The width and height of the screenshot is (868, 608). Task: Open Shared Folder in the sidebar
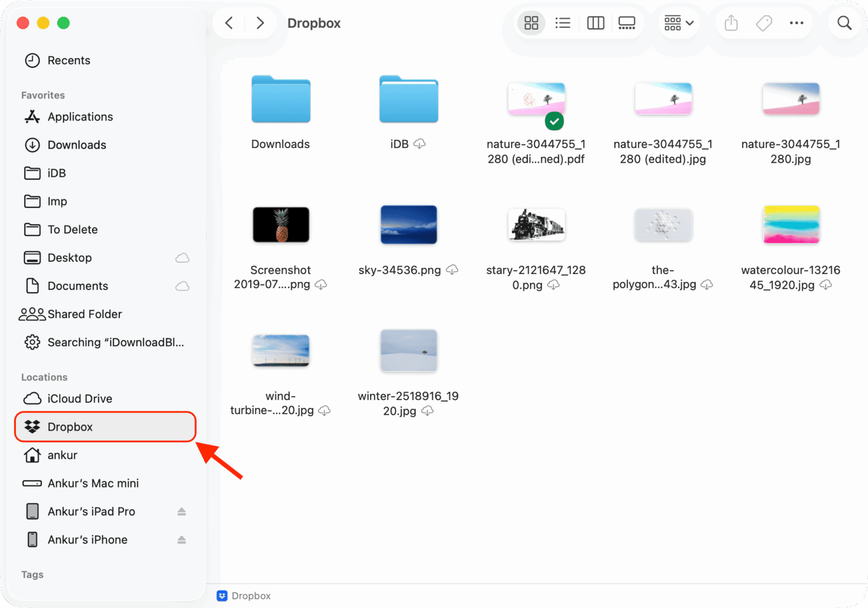(x=106, y=314)
